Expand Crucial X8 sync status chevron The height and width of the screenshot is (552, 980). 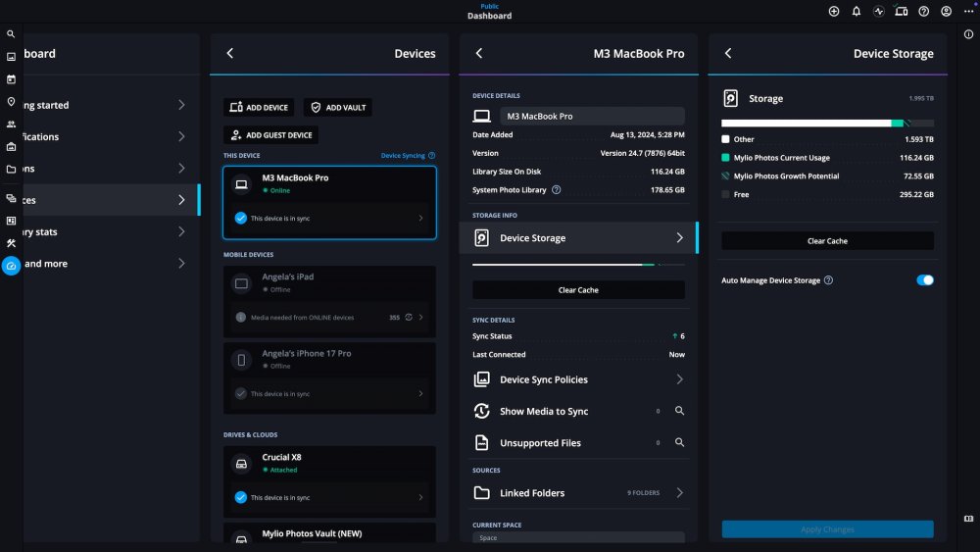pos(420,498)
